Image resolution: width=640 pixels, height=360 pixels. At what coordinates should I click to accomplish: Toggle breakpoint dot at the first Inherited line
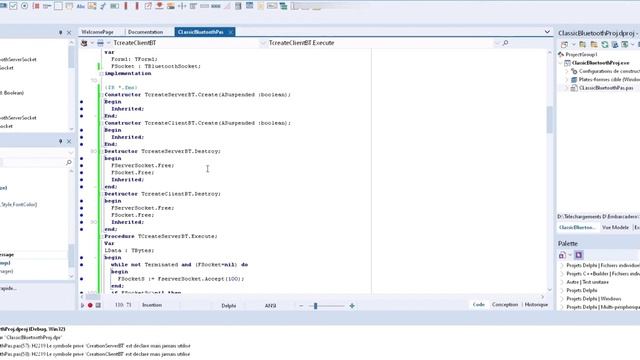coord(82,109)
